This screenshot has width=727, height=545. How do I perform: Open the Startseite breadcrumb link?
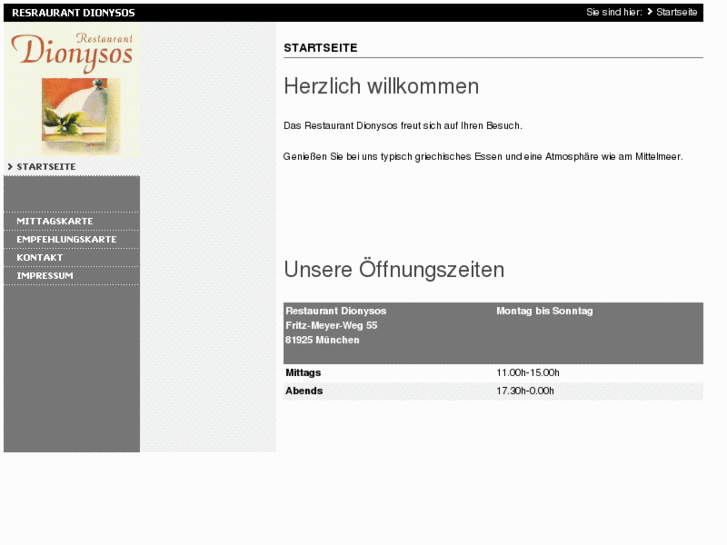pyautogui.click(x=677, y=12)
